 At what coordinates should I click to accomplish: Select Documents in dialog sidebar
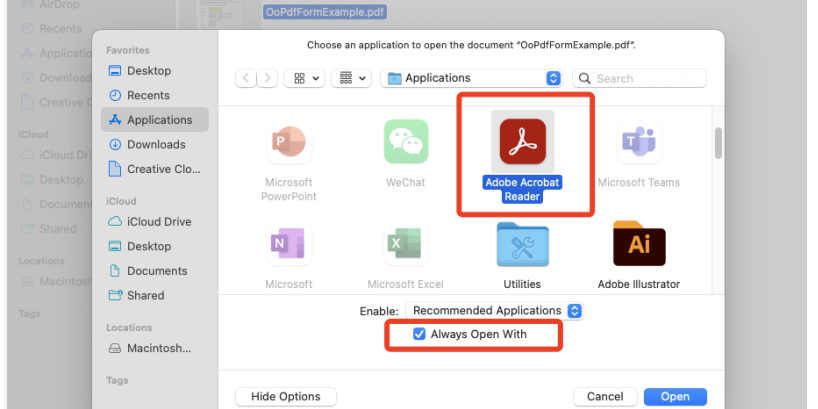(x=155, y=271)
